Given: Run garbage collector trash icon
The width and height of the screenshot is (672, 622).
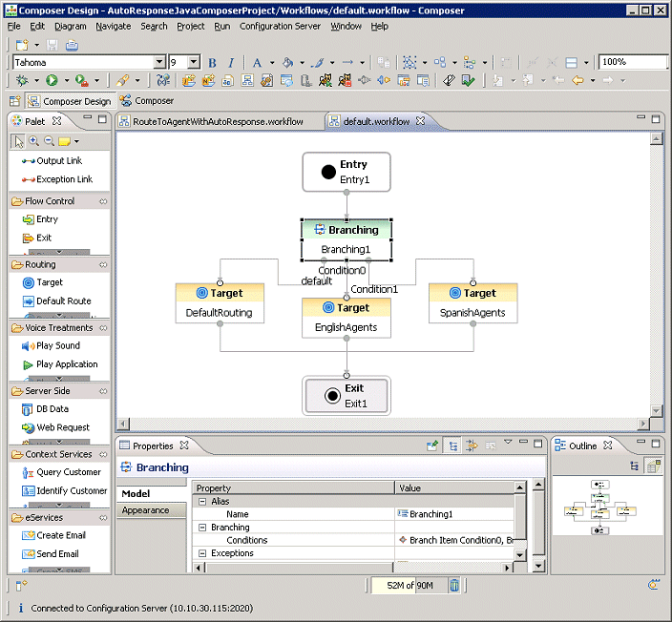Looking at the screenshot, I should pos(455,585).
